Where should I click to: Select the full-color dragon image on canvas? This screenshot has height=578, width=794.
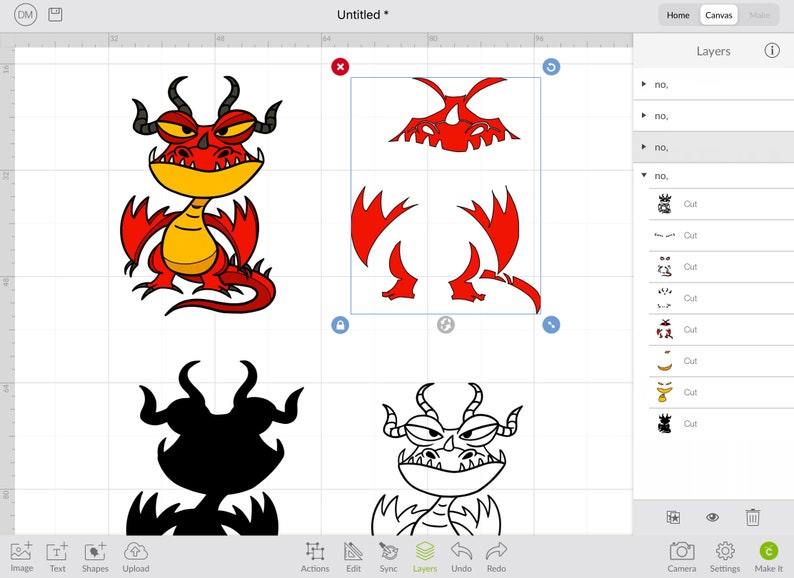[201, 196]
